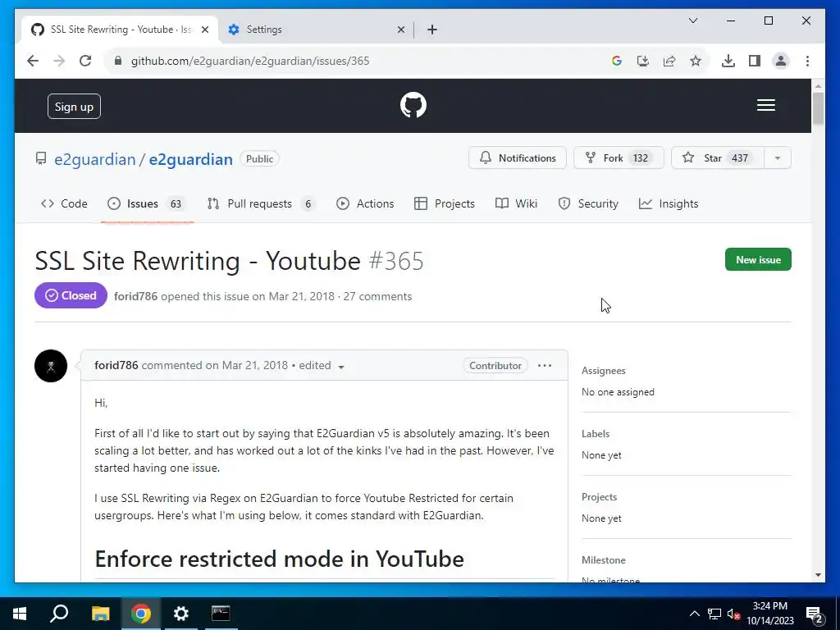Image resolution: width=840 pixels, height=630 pixels.
Task: Open Windows Start menu
Action: [20, 614]
